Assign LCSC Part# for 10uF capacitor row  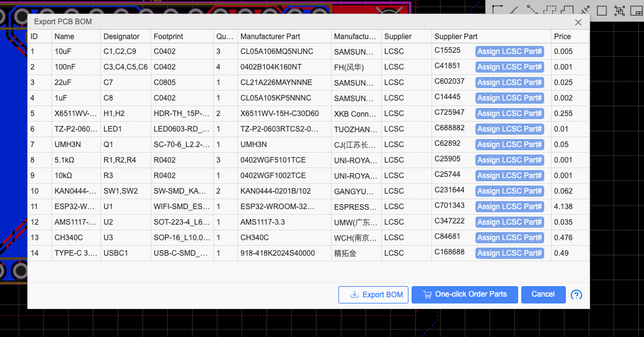(509, 52)
